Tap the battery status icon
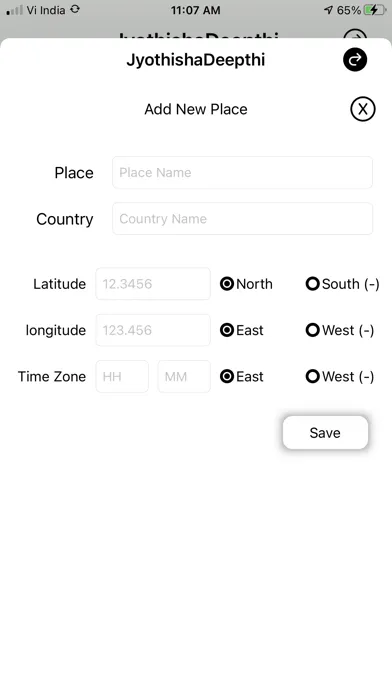The height and width of the screenshot is (696, 392). coord(374,10)
